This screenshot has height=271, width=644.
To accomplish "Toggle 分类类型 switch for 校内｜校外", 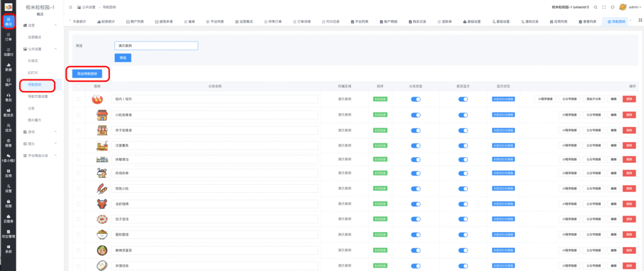I will tap(416, 99).
